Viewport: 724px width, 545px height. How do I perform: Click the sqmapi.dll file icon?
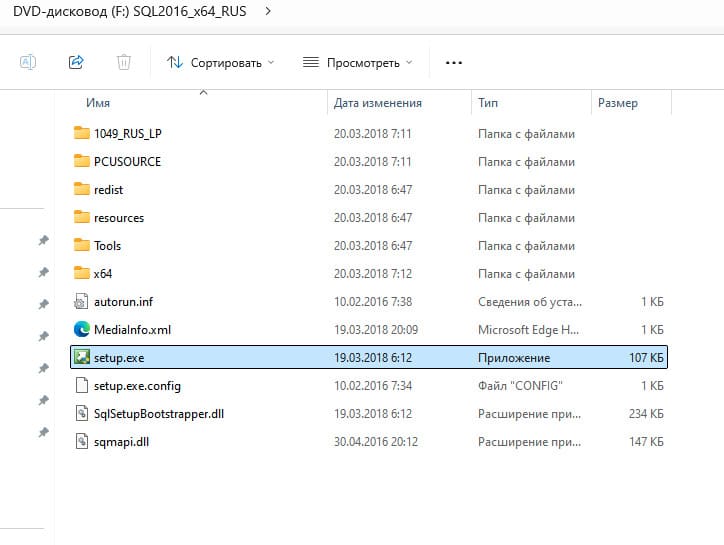[81, 442]
